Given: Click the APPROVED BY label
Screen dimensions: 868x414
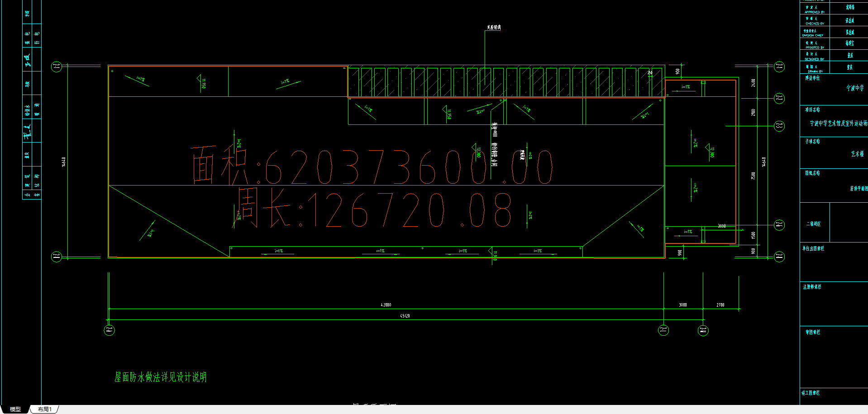Looking at the screenshot, I should 815,12.
